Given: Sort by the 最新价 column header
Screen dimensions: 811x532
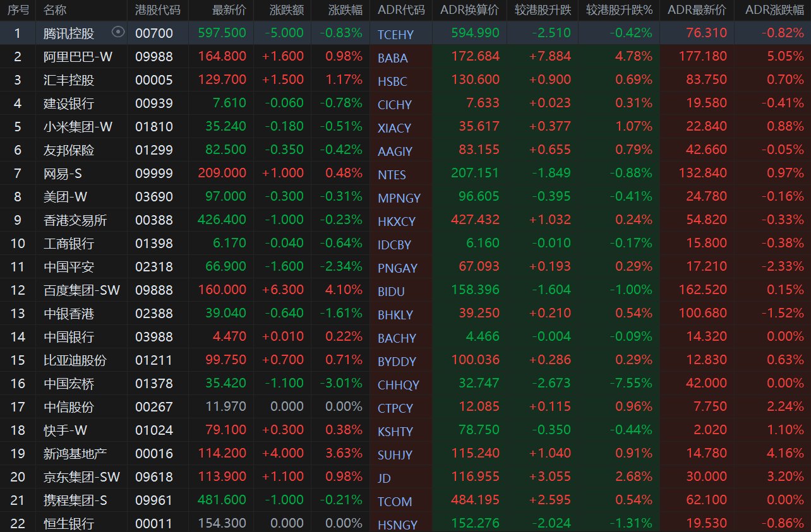Looking at the screenshot, I should tap(229, 10).
